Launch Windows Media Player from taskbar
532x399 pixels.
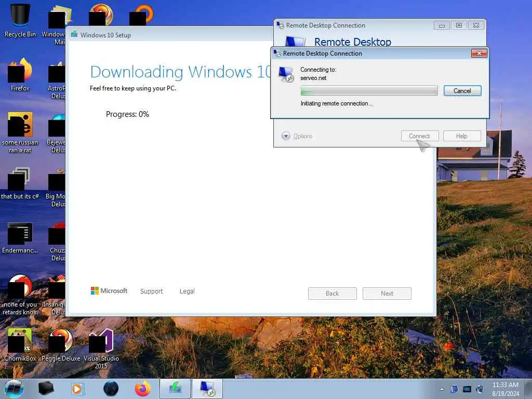77,389
